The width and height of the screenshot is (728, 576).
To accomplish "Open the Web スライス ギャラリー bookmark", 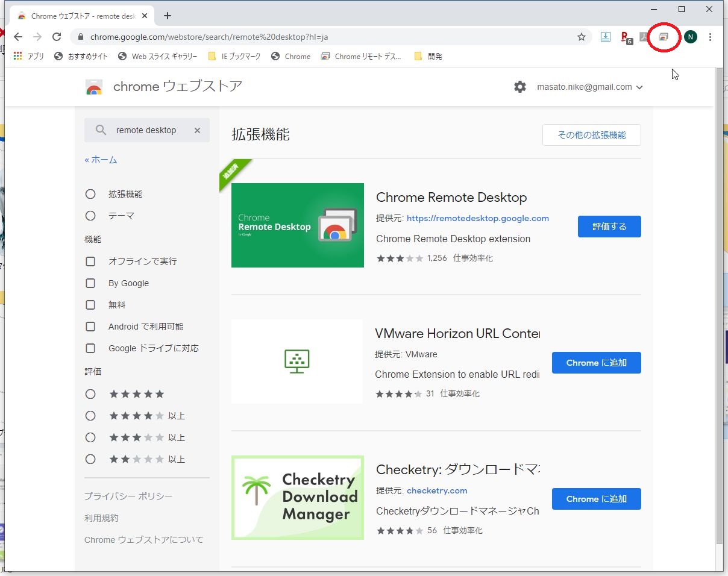I will [157, 56].
